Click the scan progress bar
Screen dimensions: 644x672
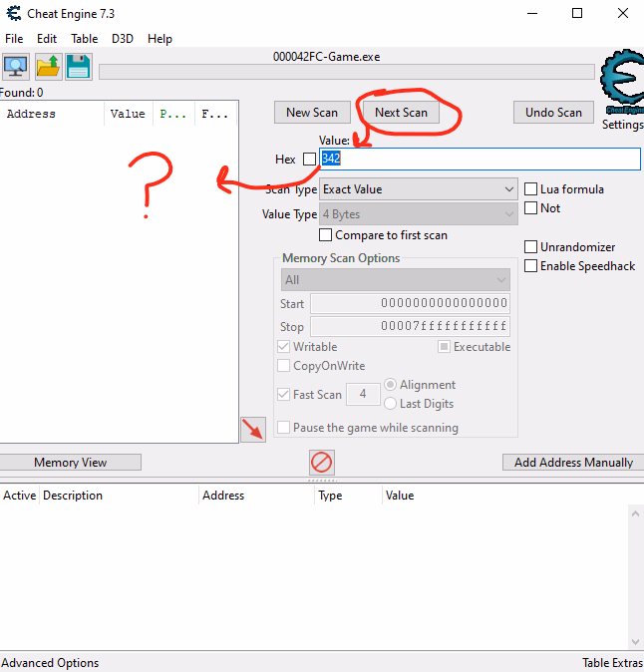pos(347,72)
